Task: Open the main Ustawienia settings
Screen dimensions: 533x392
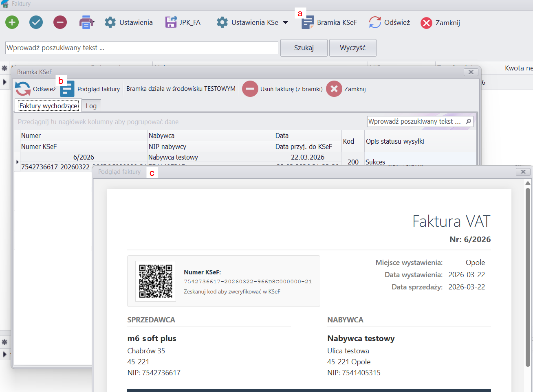Action: tap(128, 22)
